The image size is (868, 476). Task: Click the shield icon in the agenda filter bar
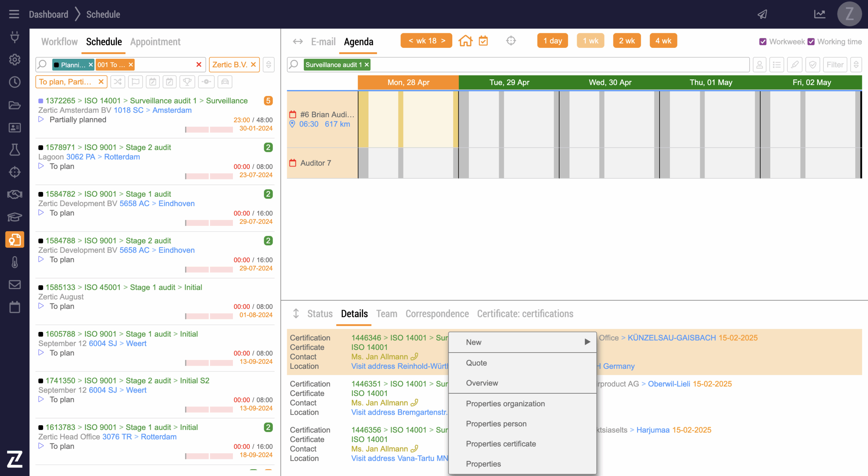point(812,65)
